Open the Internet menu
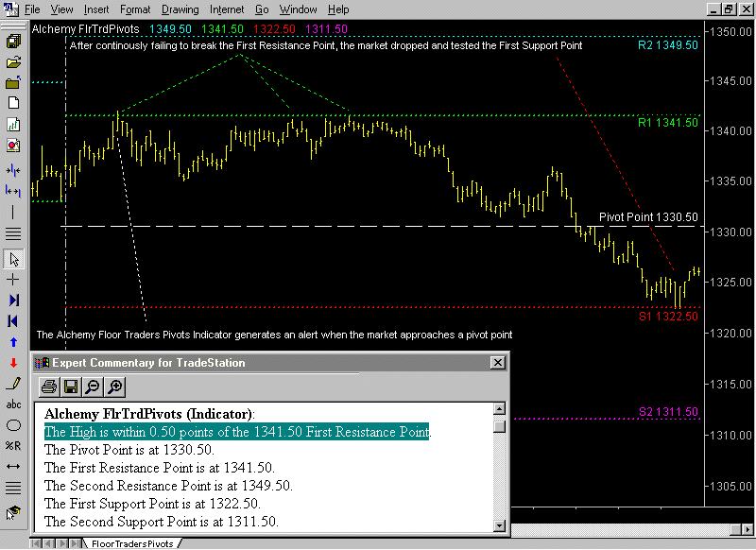The height and width of the screenshot is (550, 756). click(x=227, y=9)
